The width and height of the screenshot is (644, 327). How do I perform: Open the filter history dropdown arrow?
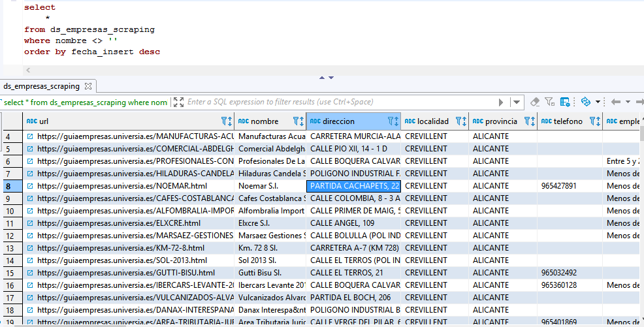click(517, 102)
